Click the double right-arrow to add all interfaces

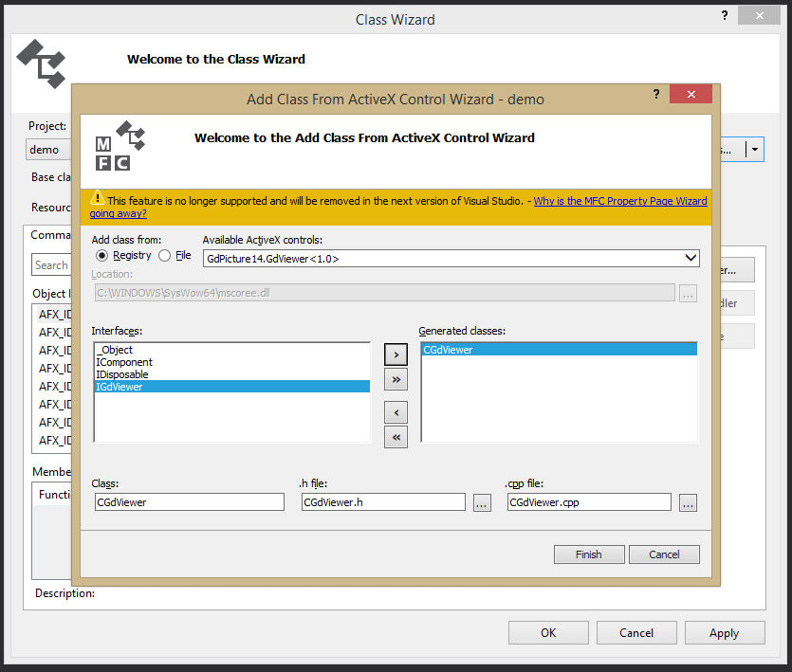(x=396, y=378)
